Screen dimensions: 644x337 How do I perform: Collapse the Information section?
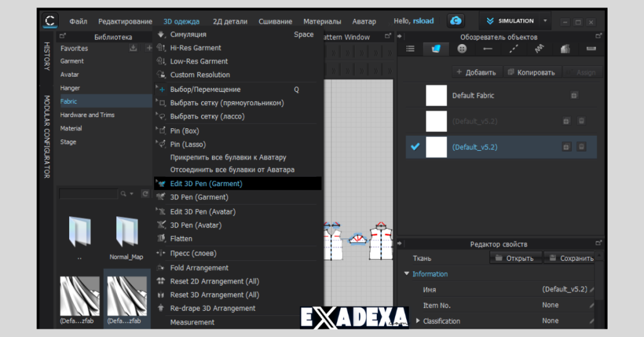[406, 274]
